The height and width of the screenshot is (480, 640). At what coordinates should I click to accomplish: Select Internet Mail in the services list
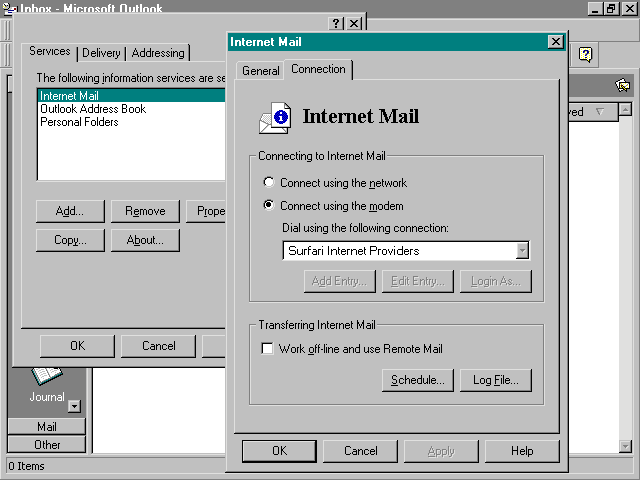131,96
